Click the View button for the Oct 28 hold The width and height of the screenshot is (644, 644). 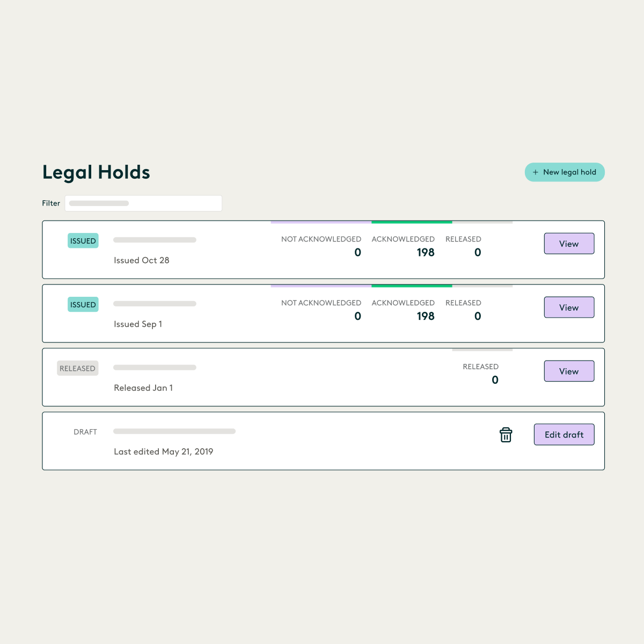(569, 243)
